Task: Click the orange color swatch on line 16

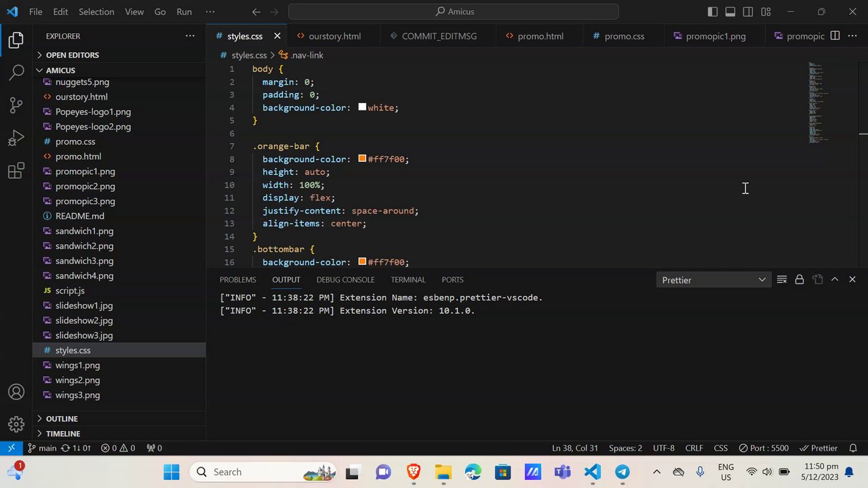Action: point(362,262)
